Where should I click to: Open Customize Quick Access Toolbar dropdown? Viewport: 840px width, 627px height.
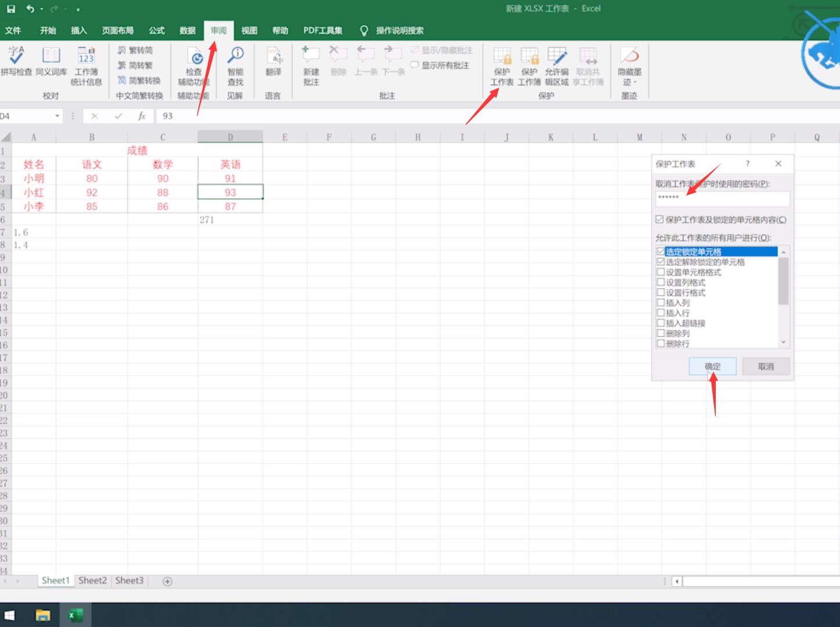78,9
